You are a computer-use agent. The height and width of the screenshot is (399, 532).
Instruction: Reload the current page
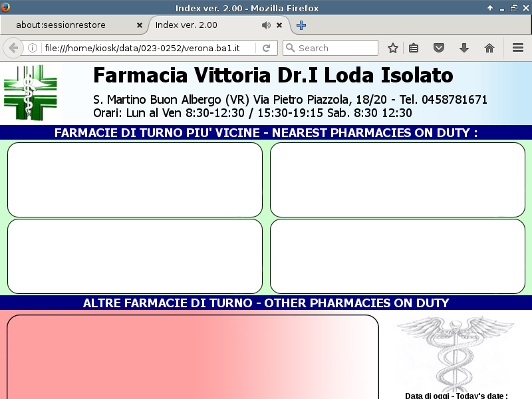266,48
